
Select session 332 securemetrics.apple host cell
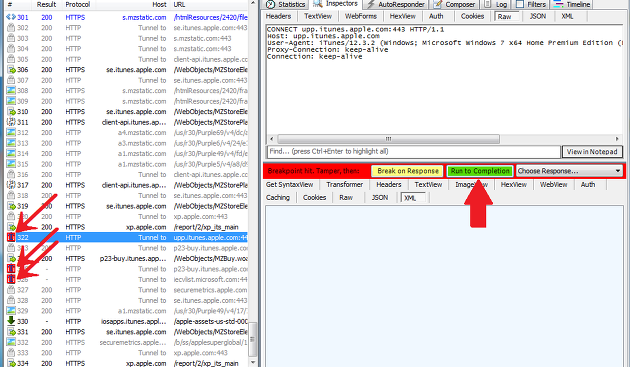point(133,342)
